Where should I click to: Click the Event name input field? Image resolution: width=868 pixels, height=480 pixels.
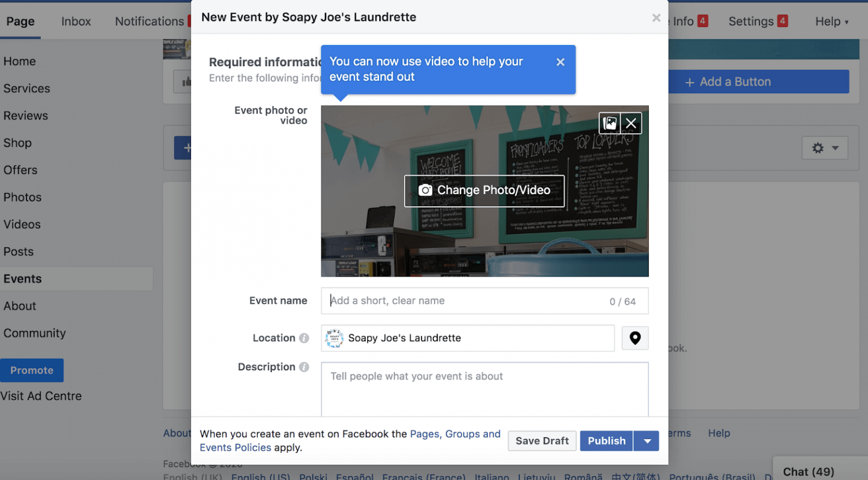pos(485,301)
